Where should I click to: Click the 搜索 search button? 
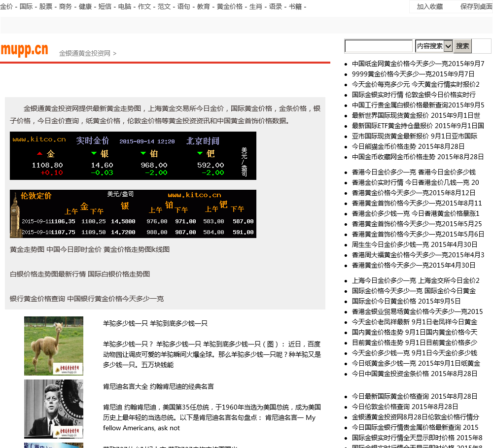point(462,46)
